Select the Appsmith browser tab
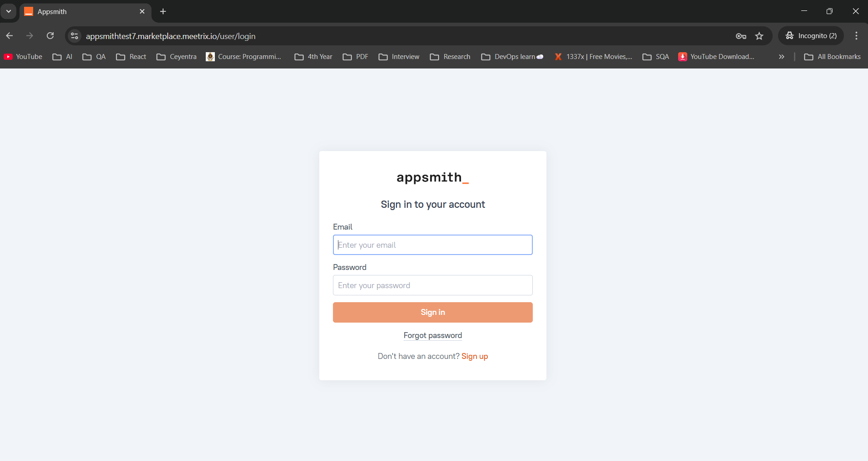Screen dimensions: 868x461 pyautogui.click(x=85, y=11)
